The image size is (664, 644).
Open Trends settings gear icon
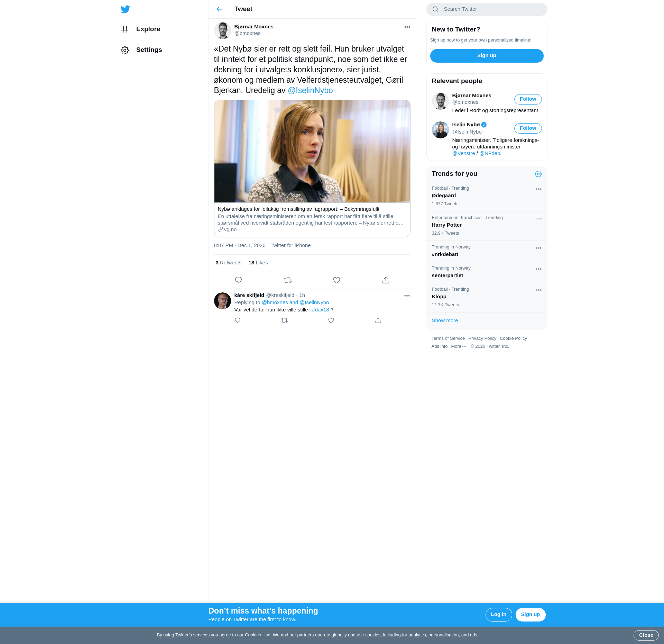(x=538, y=174)
